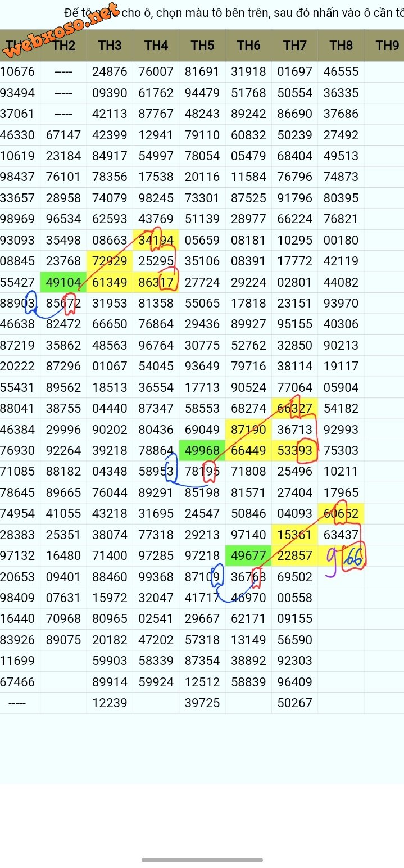Click cell 63437 in the TH8 column
This screenshot has width=404, height=868.
click(x=341, y=535)
